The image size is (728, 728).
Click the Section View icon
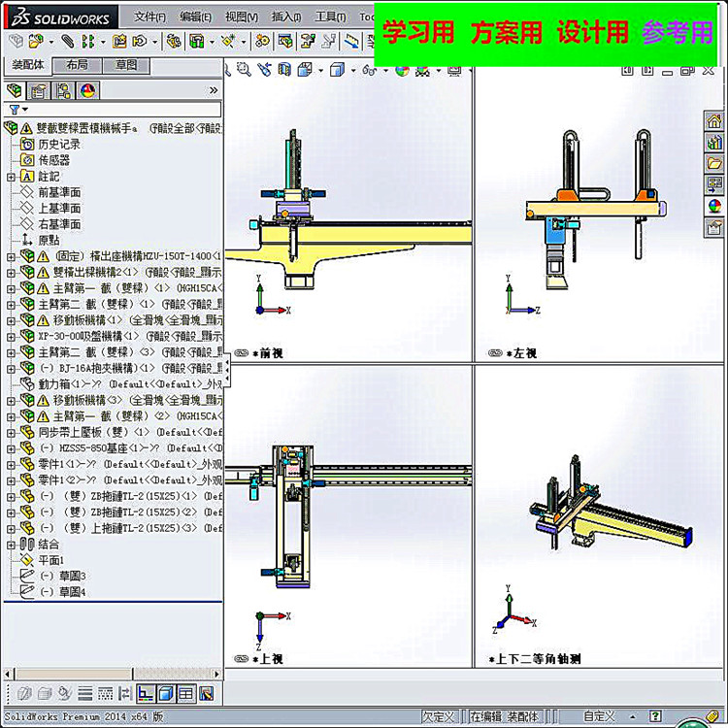tap(284, 70)
